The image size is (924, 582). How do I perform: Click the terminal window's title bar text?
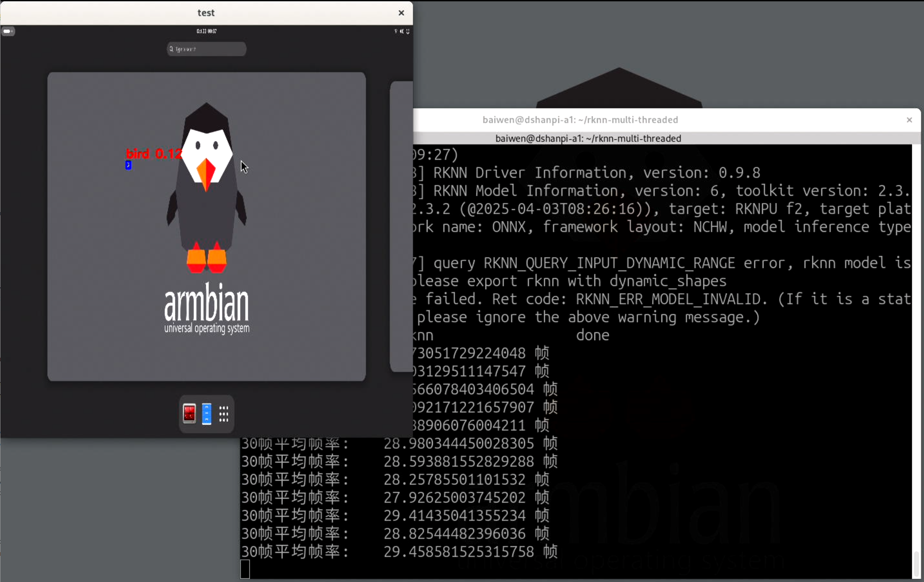(x=580, y=120)
